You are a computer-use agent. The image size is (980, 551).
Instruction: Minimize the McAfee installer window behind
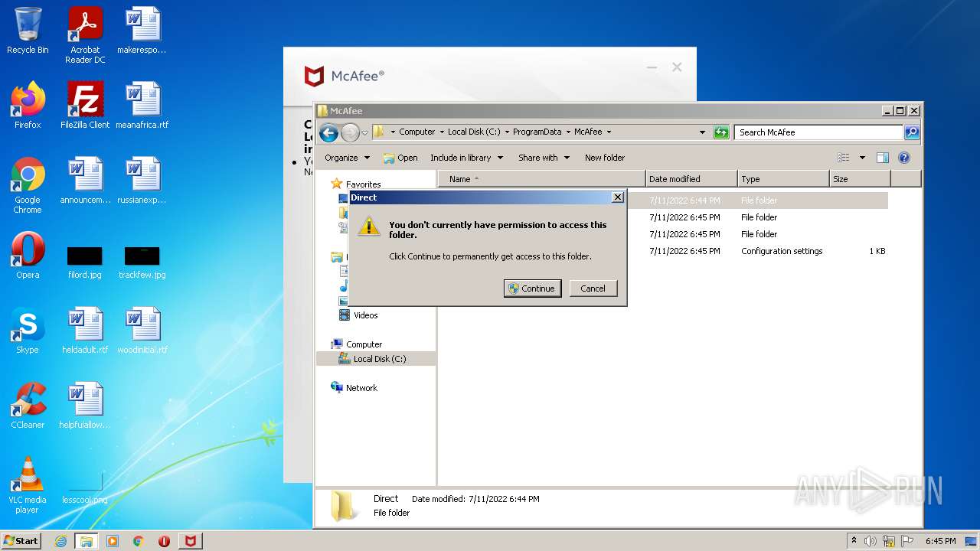coord(652,67)
